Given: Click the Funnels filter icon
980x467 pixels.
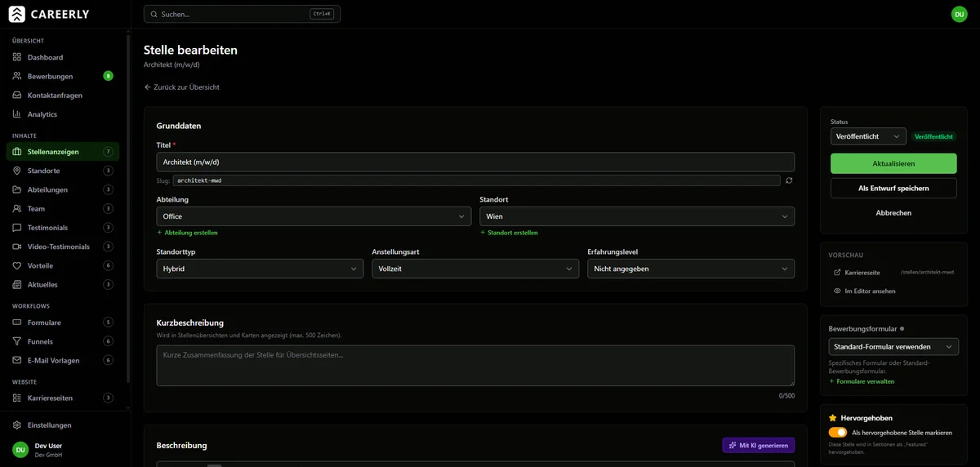Looking at the screenshot, I should point(17,341).
